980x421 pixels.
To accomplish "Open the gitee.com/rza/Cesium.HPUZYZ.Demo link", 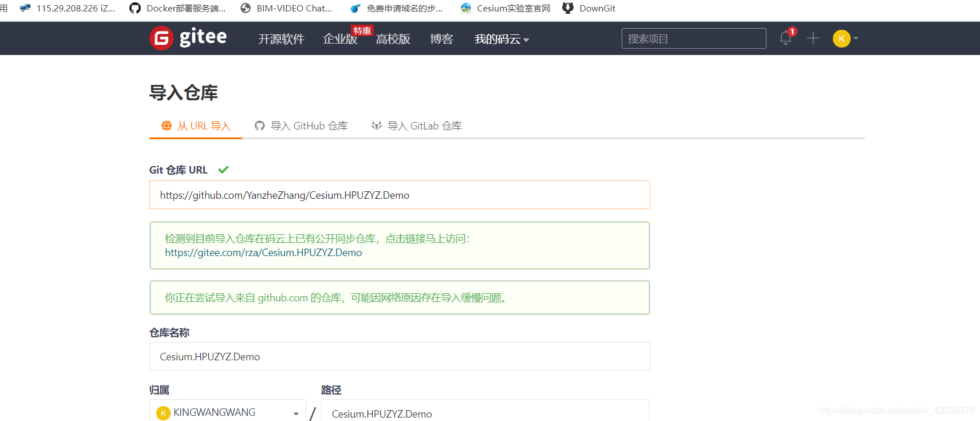I will point(263,253).
